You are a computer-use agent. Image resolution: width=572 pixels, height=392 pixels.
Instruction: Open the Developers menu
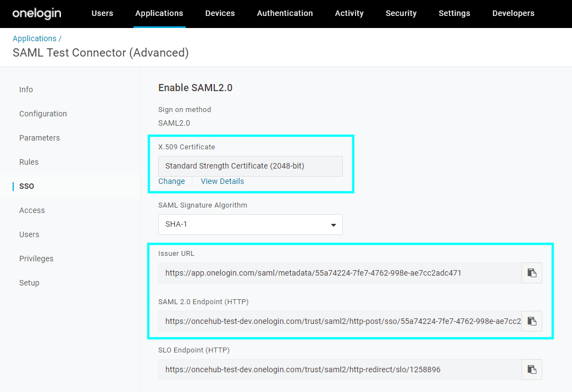tap(513, 14)
